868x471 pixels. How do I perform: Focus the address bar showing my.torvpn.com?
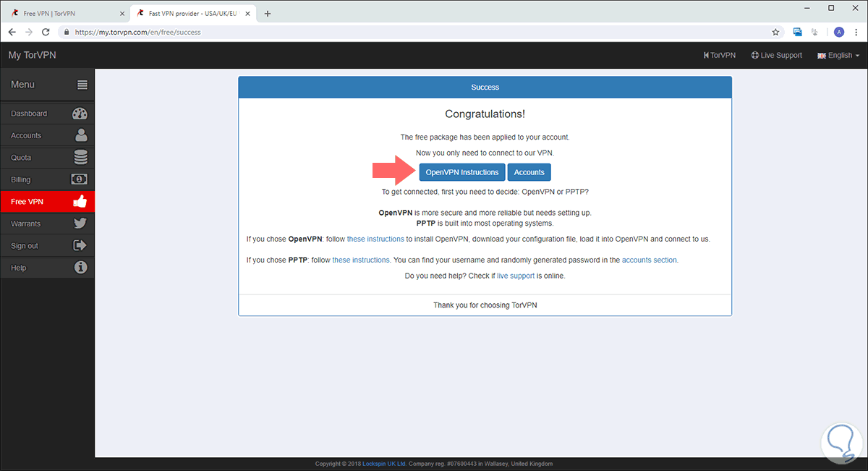click(412, 32)
